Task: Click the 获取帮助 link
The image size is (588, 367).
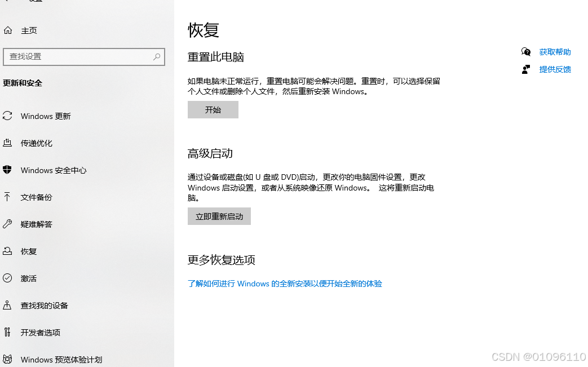Action: coord(555,52)
